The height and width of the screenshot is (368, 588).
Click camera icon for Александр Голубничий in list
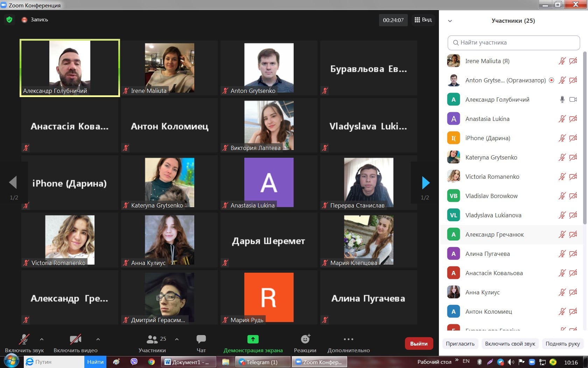pyautogui.click(x=573, y=100)
